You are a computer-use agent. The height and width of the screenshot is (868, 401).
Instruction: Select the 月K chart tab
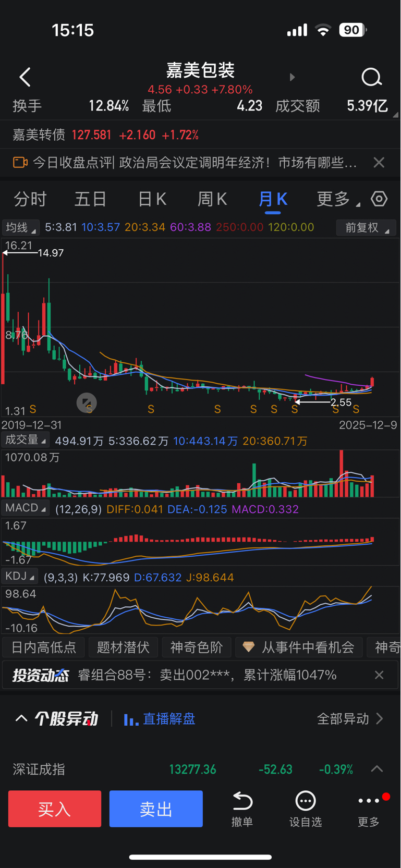(273, 199)
